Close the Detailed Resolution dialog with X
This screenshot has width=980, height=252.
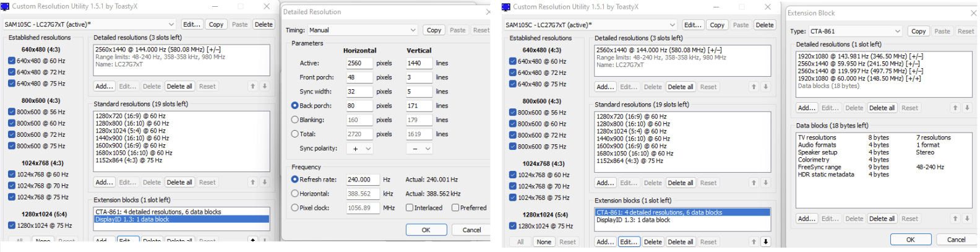pos(488,12)
